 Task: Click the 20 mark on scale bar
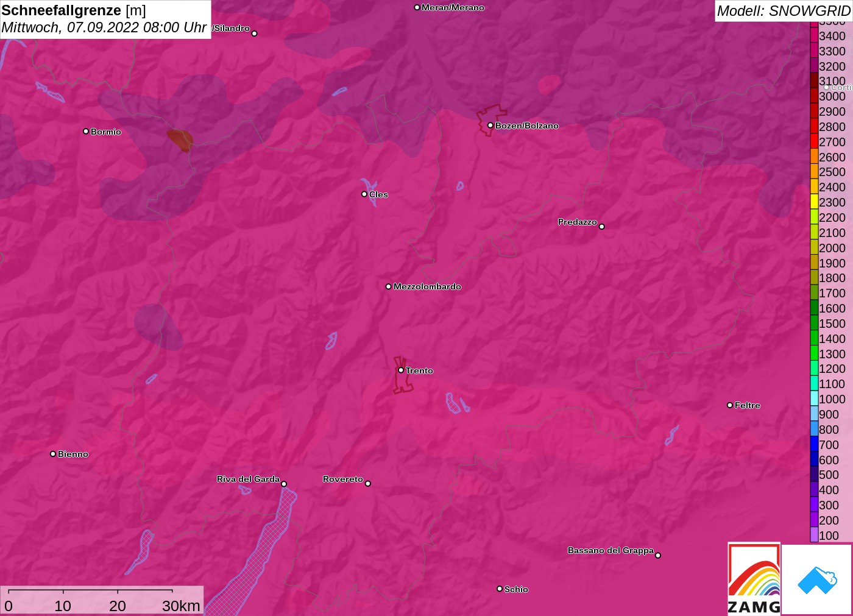click(118, 606)
